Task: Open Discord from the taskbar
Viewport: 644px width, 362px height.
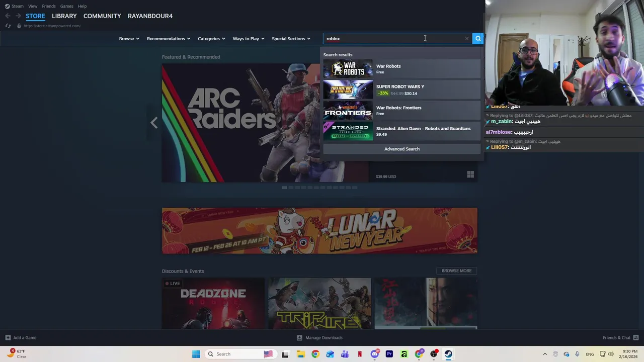Action: 374,354
